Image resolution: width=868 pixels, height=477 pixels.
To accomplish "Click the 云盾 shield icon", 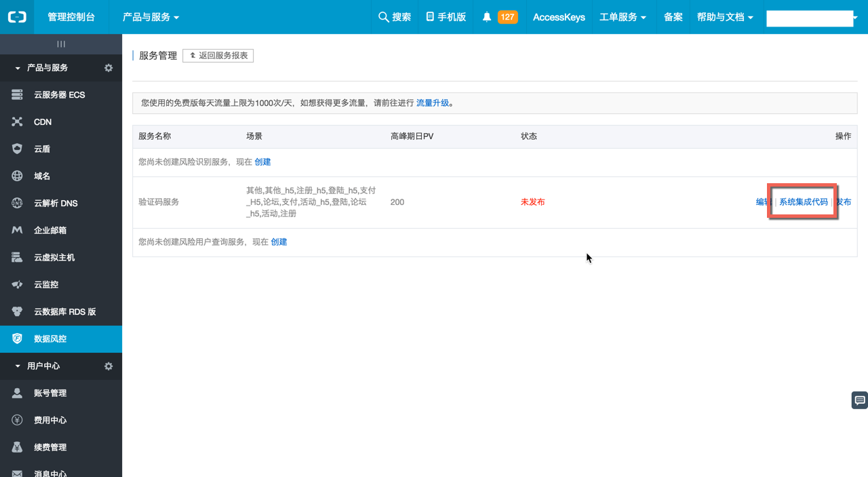I will [x=17, y=149].
